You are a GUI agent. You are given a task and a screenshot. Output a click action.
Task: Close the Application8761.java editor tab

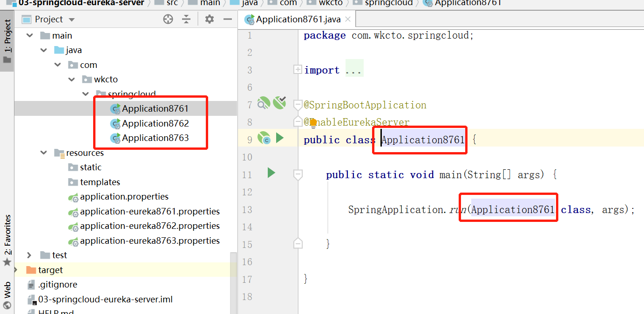(x=347, y=19)
